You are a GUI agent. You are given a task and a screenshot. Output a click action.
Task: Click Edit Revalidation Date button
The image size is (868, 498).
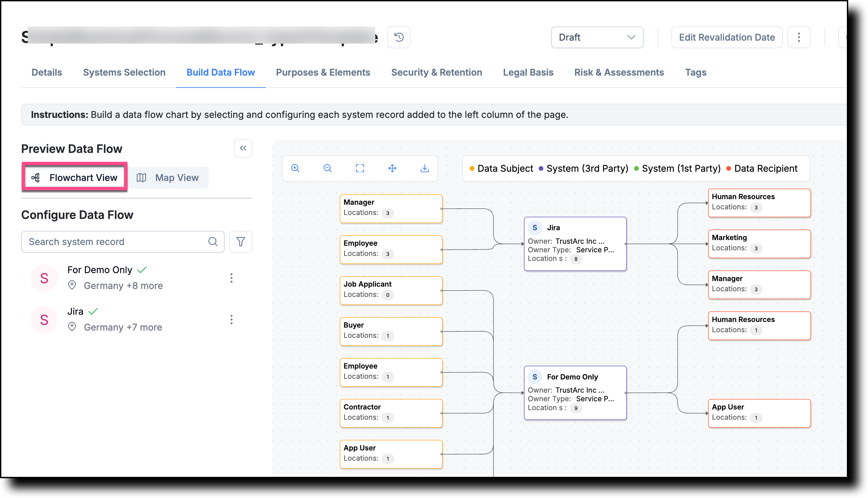726,37
